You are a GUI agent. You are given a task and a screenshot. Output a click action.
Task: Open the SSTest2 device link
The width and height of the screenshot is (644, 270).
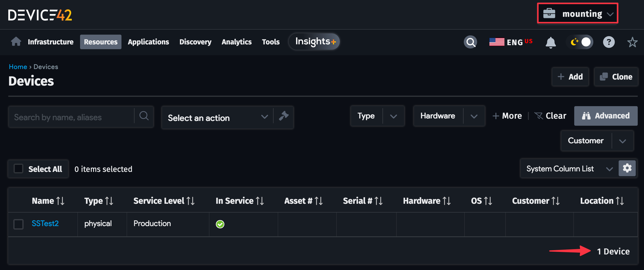click(x=45, y=223)
